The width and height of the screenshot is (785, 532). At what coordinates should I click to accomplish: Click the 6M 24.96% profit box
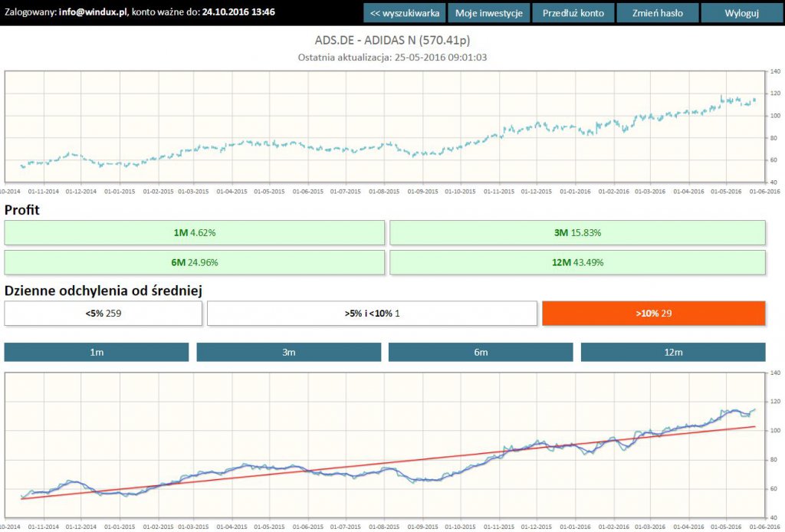pyautogui.click(x=194, y=262)
